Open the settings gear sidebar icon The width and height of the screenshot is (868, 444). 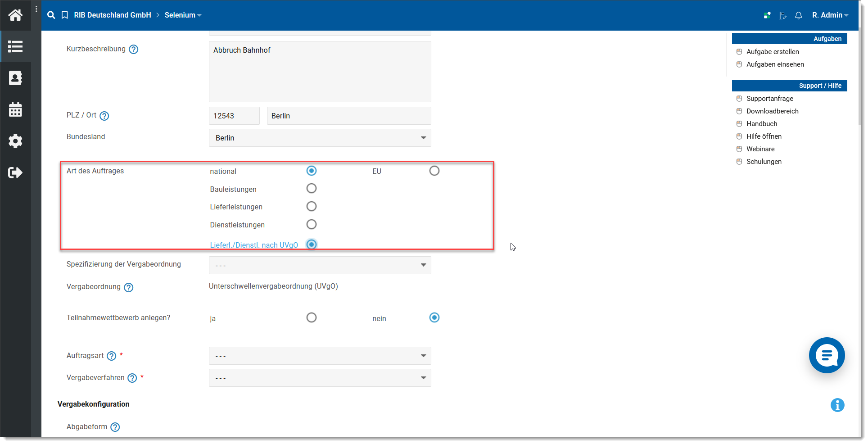15,141
